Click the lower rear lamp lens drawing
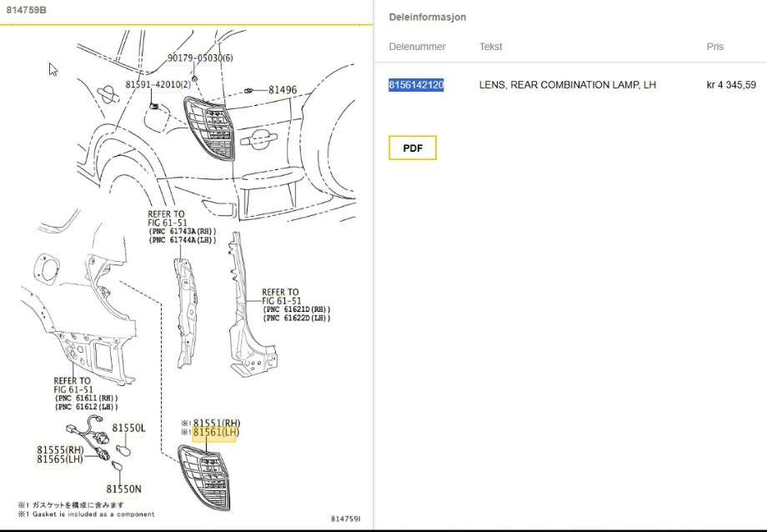 click(x=204, y=477)
